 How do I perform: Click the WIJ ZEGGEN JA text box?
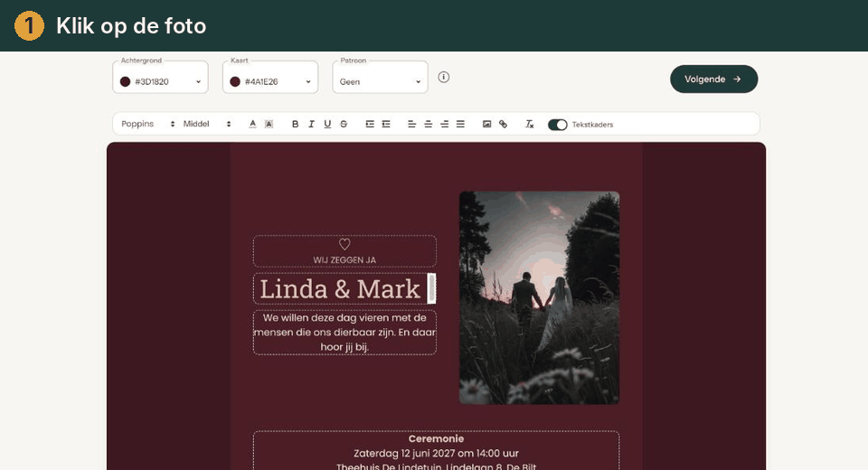[x=344, y=251]
